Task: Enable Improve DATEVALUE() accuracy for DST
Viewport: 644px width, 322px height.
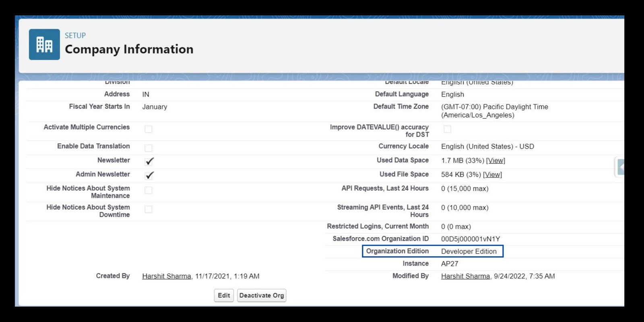Action: 447,129
